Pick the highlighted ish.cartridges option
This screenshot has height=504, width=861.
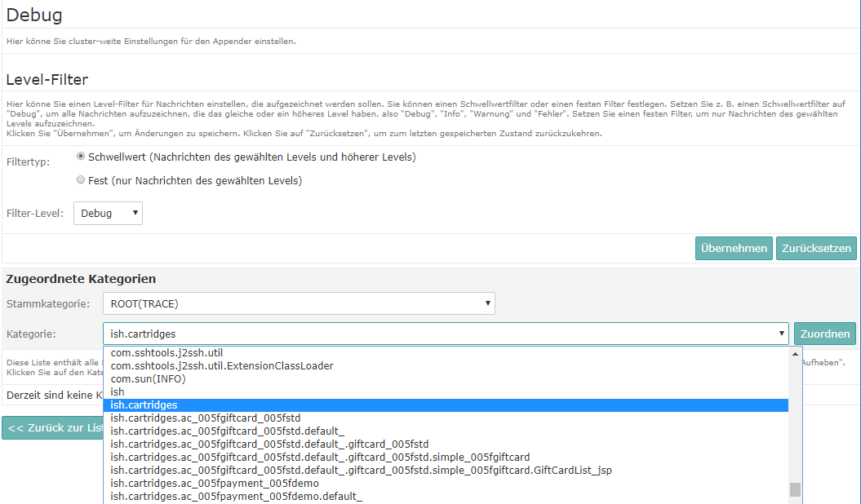tap(144, 405)
